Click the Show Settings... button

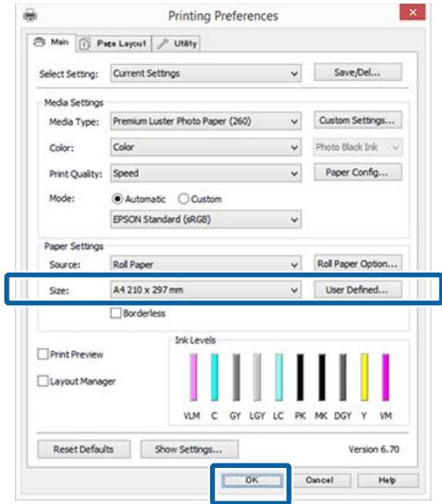[x=189, y=449]
